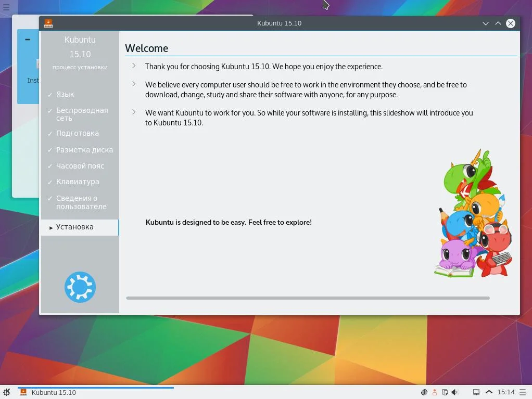
Task: Open the desktop toolbox hamburger menu
Action: (x=6, y=6)
